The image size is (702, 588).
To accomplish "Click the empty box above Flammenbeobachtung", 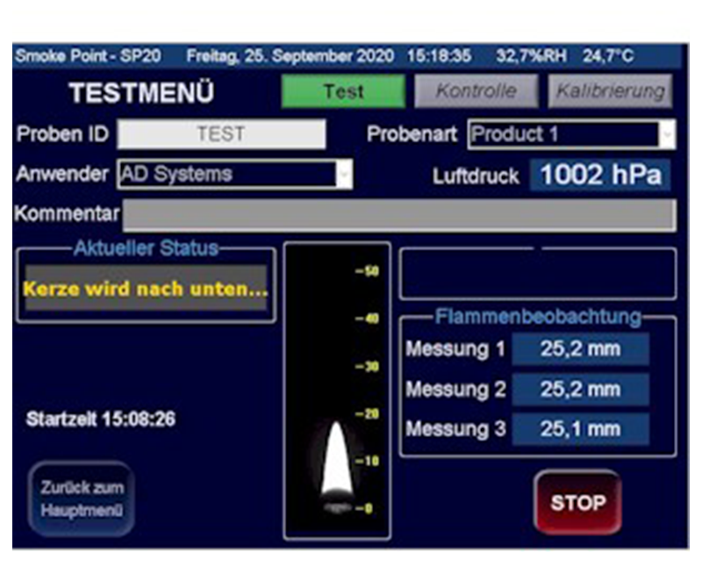I will [538, 275].
